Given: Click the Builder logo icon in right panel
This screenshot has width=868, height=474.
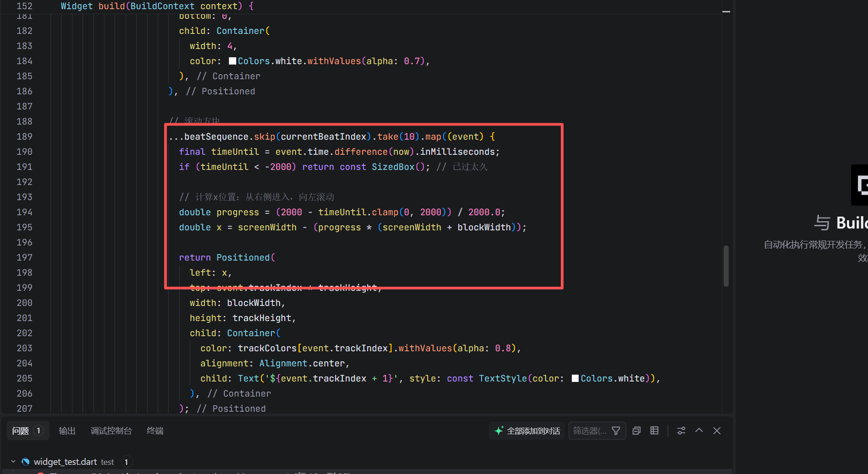Looking at the screenshot, I should pyautogui.click(x=860, y=185).
